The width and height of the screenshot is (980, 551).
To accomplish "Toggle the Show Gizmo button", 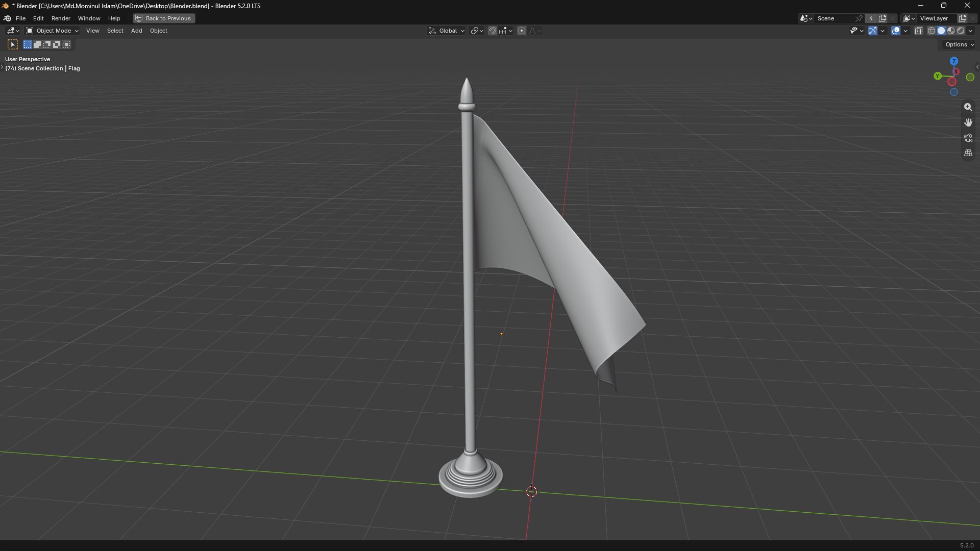I will coord(873,31).
